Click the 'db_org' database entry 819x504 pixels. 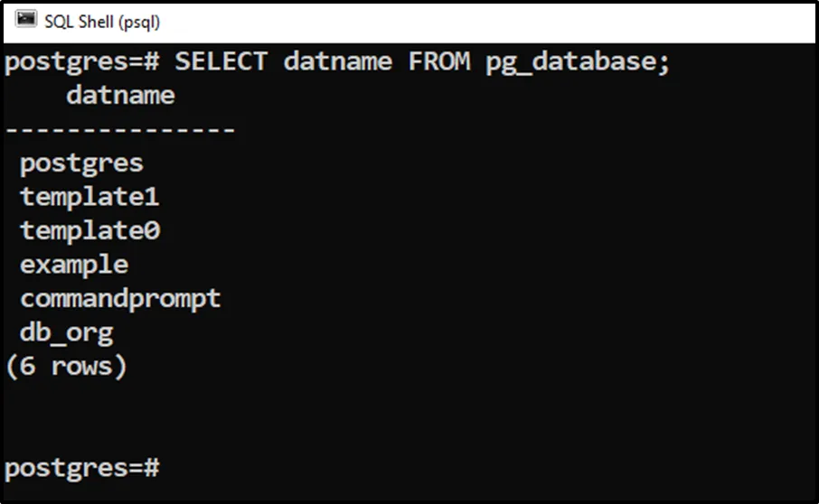coord(66,332)
